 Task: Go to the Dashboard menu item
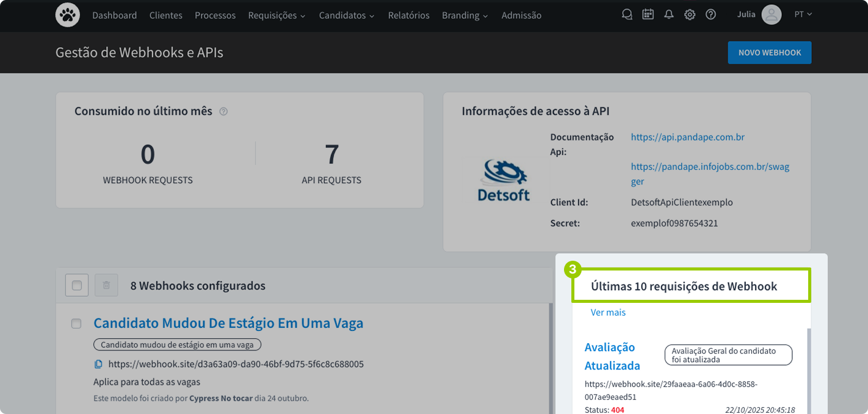[x=115, y=15]
